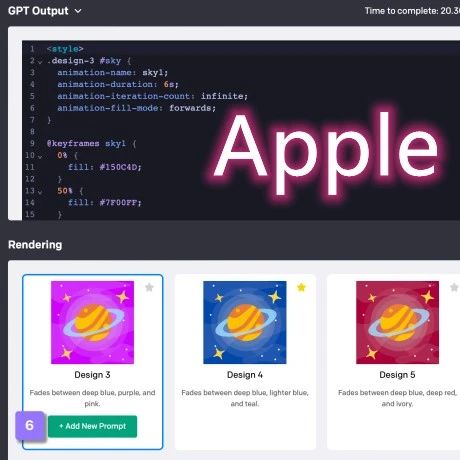Collapse code fold arrow on line 10

40,156
